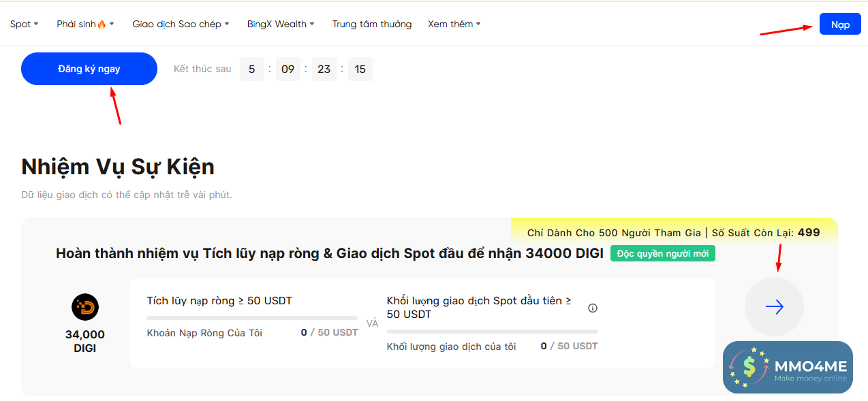The height and width of the screenshot is (401, 868).
Task: Click the info icon beside Spot volume task
Action: [593, 308]
